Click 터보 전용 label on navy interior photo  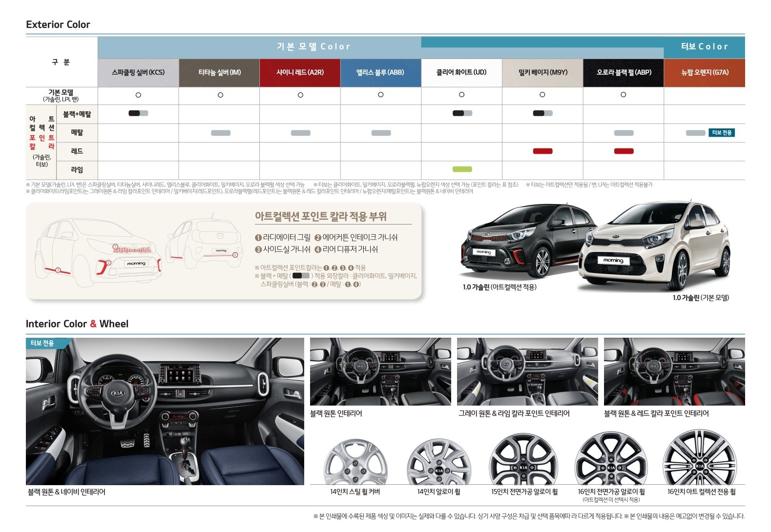coord(42,343)
